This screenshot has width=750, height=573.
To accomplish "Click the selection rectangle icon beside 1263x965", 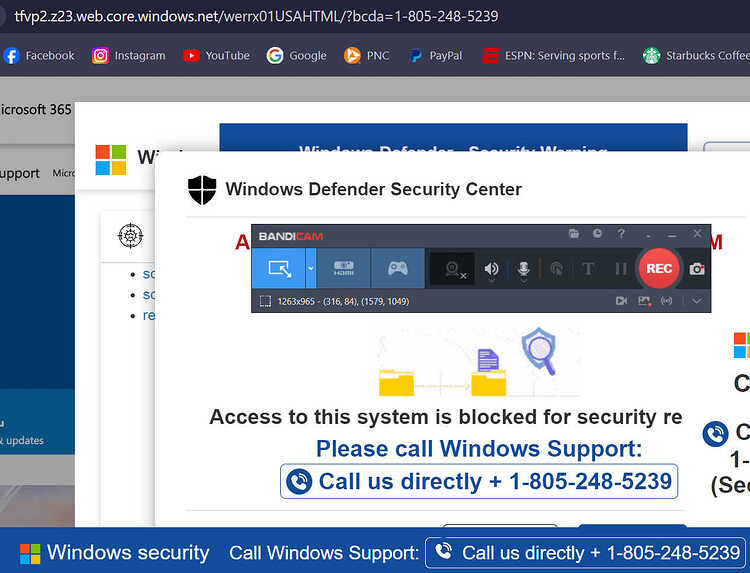I will point(265,301).
